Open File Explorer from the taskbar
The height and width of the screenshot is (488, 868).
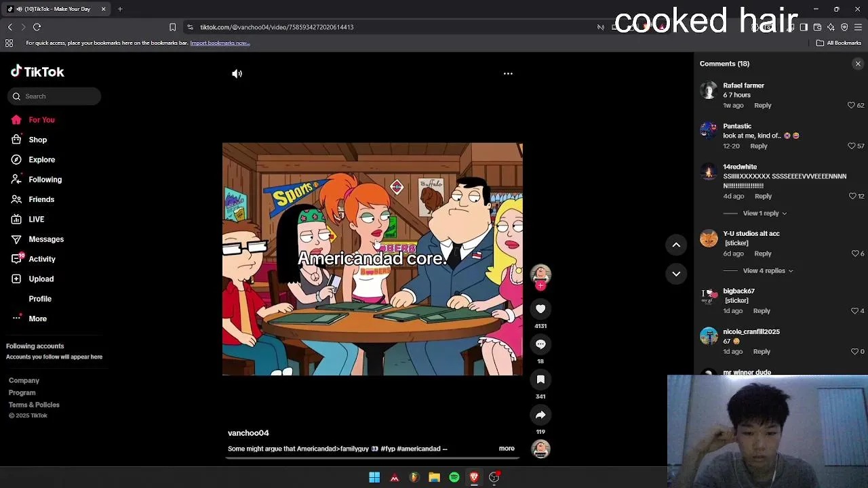pos(434,478)
